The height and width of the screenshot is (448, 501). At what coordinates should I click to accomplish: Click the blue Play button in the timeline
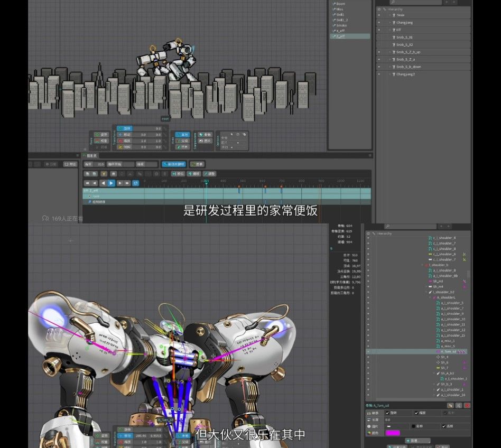click(x=111, y=183)
